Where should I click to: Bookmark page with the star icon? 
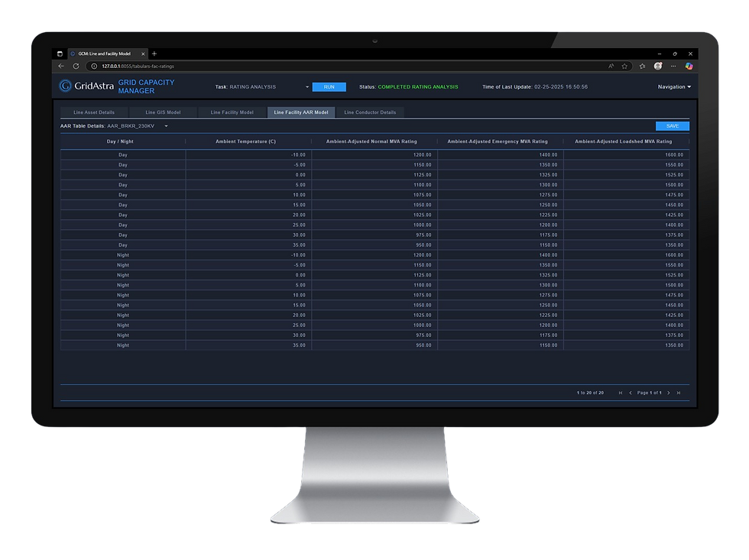624,66
